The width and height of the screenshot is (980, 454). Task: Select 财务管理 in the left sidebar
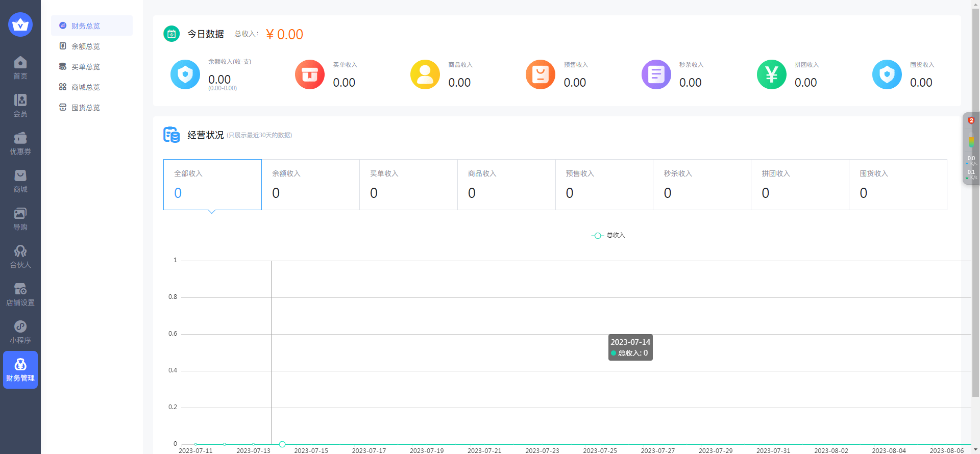pyautogui.click(x=20, y=370)
